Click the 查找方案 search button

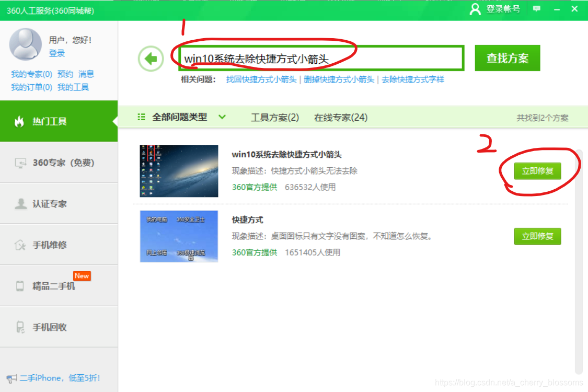coord(508,58)
